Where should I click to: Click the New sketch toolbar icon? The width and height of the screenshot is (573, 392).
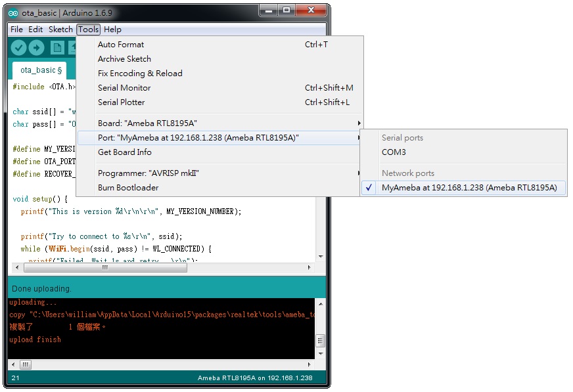57,47
